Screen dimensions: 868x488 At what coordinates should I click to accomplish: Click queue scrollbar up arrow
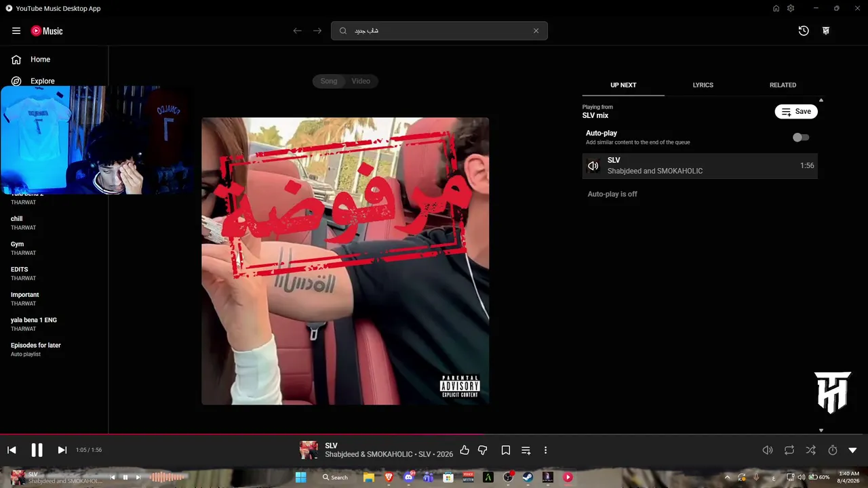(821, 100)
